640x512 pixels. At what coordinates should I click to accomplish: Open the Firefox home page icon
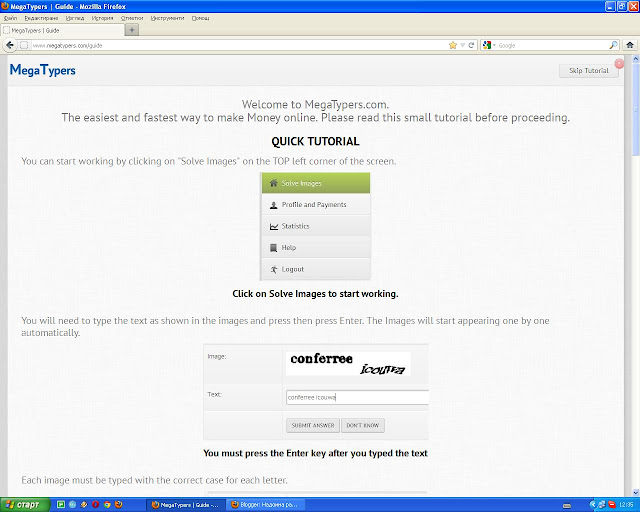630,45
